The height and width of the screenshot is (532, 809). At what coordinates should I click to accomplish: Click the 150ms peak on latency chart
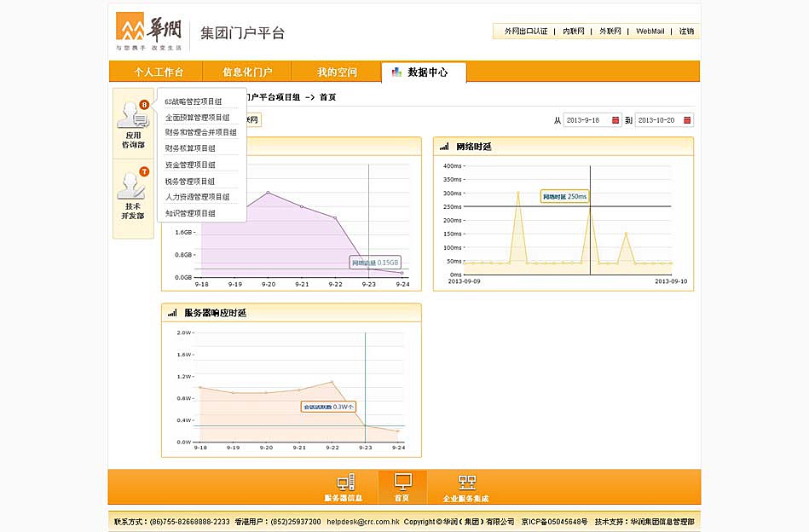point(626,234)
